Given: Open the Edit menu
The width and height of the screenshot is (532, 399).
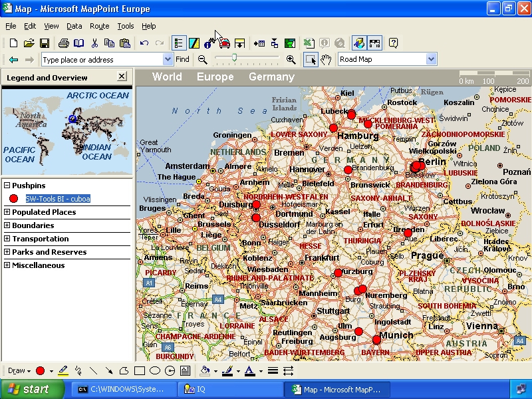Looking at the screenshot, I should pyautogui.click(x=30, y=26).
